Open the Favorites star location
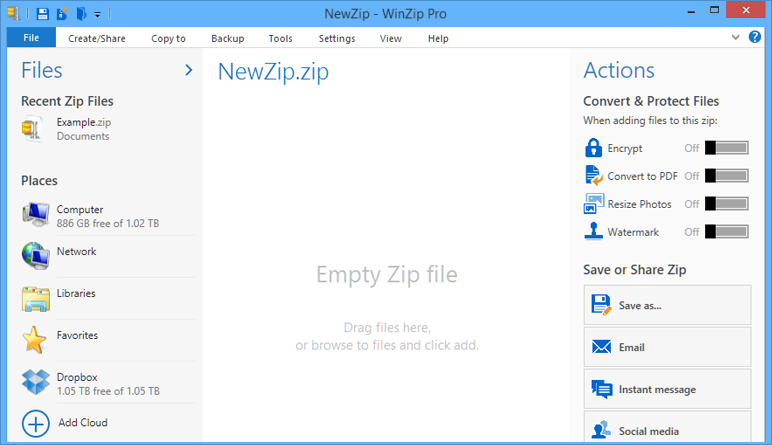This screenshot has width=772, height=445. [x=36, y=340]
